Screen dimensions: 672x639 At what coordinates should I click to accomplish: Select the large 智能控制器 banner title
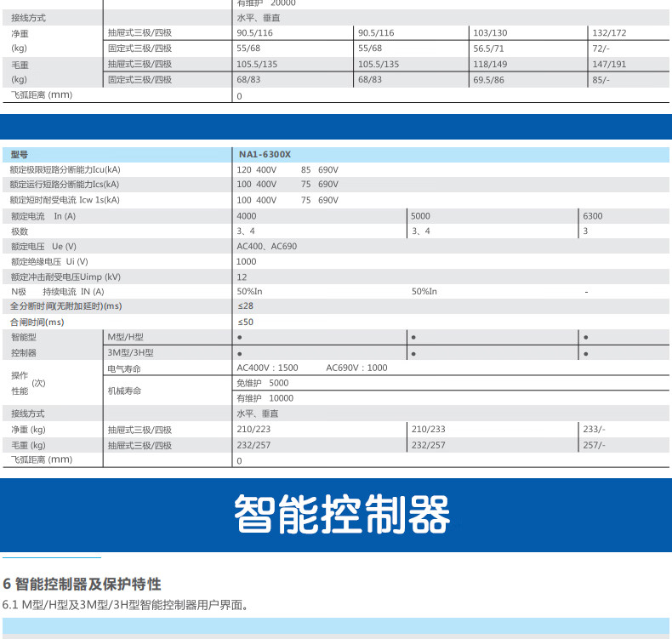[342, 514]
